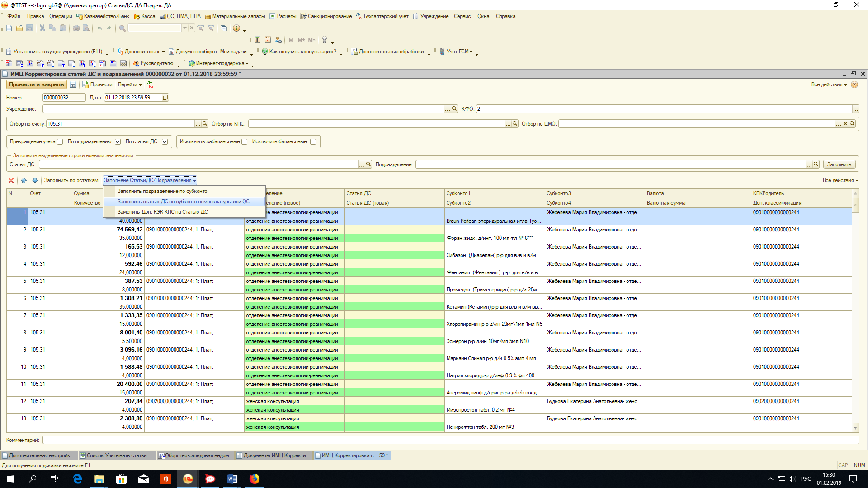The height and width of the screenshot is (488, 868).
Task: Click the Провести и закрыть button
Action: click(x=36, y=84)
